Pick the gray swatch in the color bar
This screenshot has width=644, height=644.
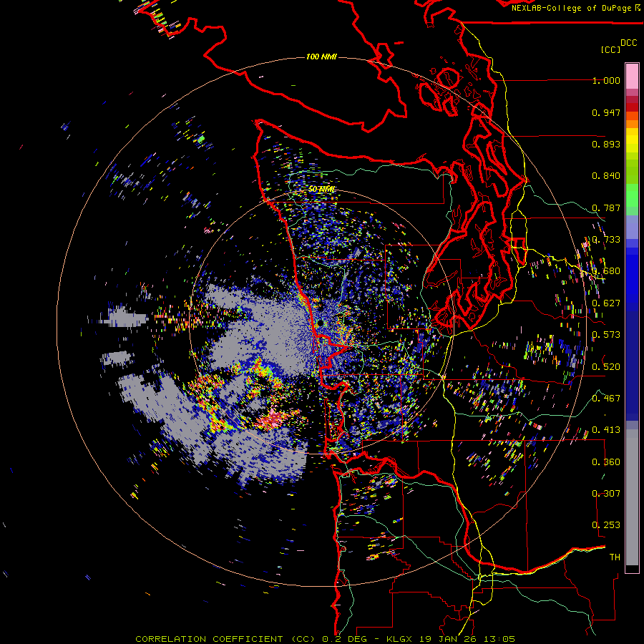[x=632, y=501]
